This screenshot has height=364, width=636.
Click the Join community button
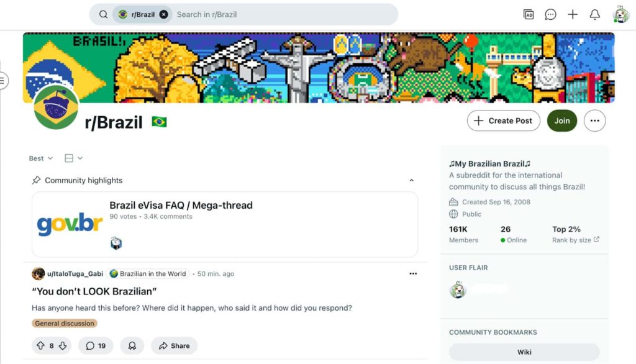561,121
